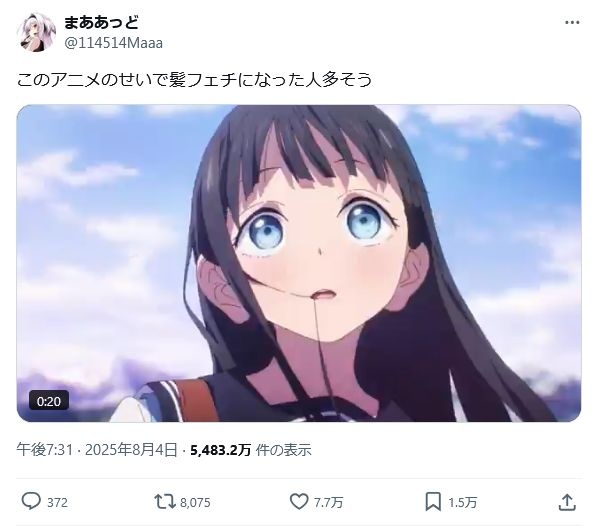Click the share upload icon
The width and height of the screenshot is (598, 526).
(567, 502)
